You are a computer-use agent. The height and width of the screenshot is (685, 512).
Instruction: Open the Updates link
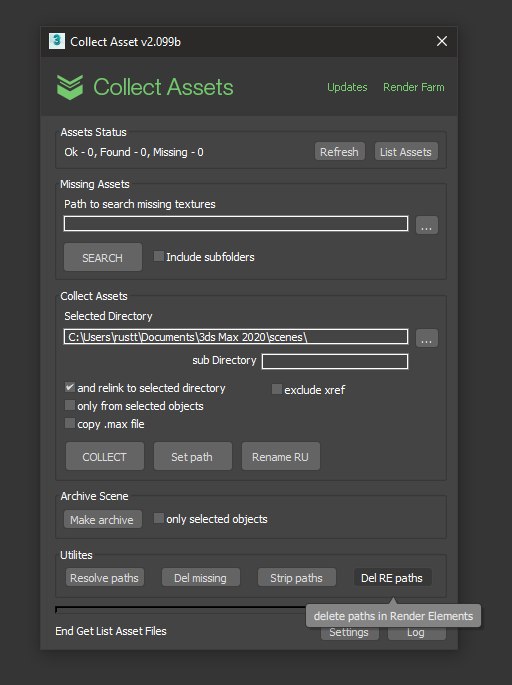pyautogui.click(x=347, y=87)
